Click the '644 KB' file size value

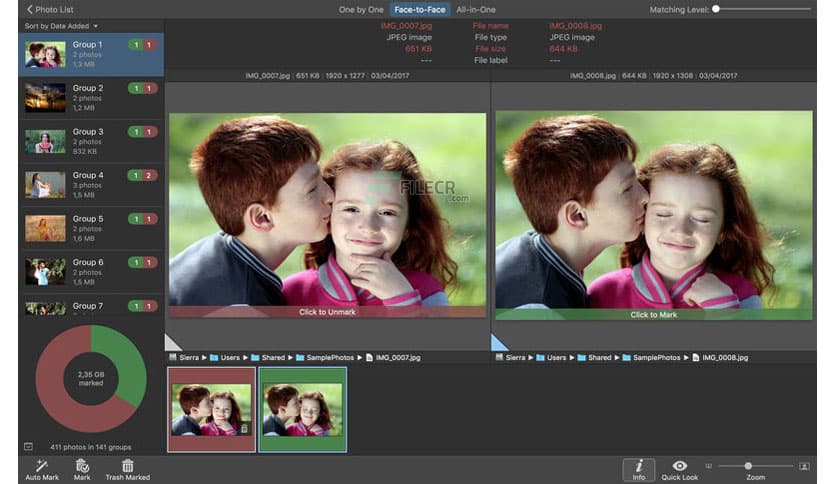564,49
